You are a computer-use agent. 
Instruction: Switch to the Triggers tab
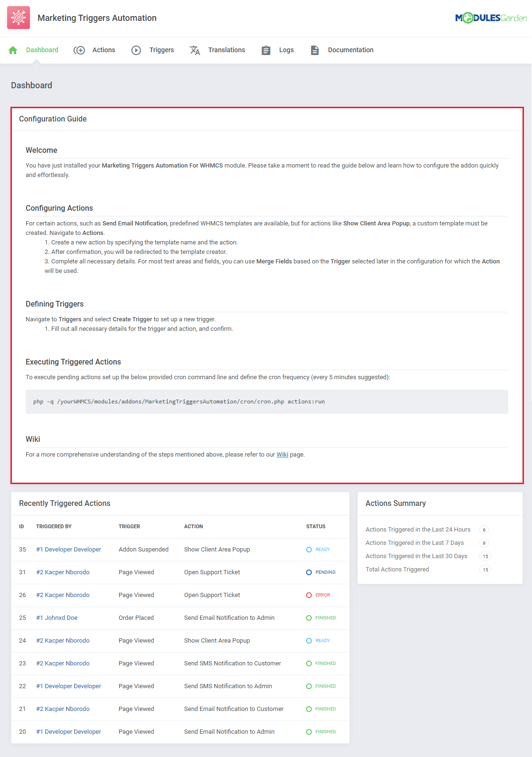point(161,50)
